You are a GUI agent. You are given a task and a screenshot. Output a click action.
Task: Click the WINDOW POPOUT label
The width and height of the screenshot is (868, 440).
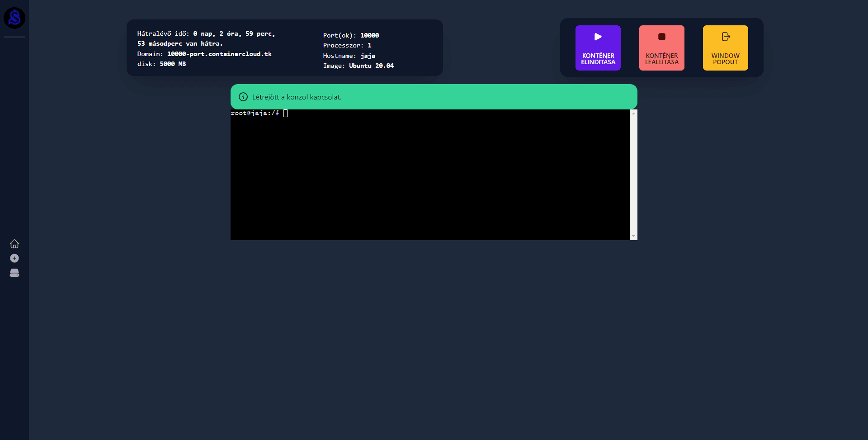725,59
